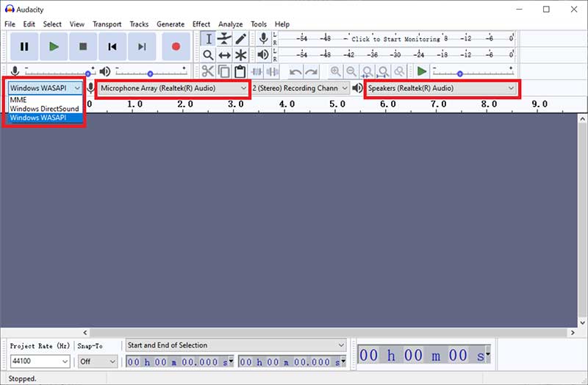Viewport: 588px width, 385px height.
Task: Choose Windows DirectSound from the host list
Action: tap(45, 109)
